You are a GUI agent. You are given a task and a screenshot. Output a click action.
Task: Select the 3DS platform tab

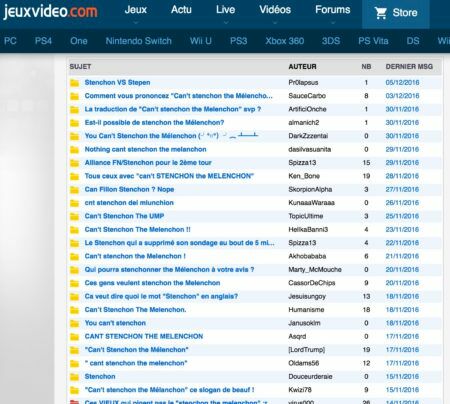[x=331, y=41]
